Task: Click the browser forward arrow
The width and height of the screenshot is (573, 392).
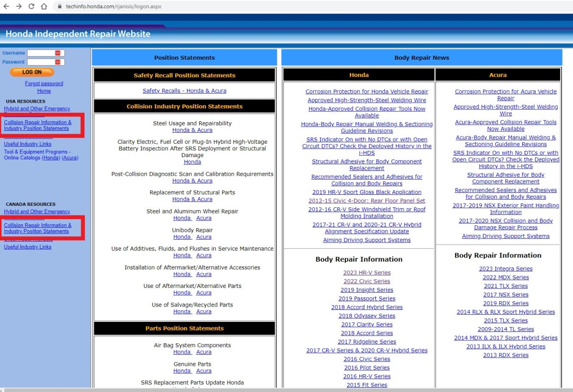Action: click(x=19, y=7)
